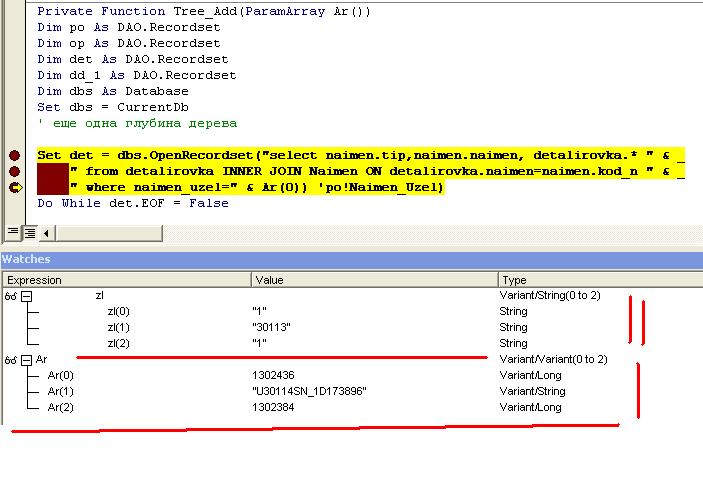703x501 pixels.
Task: Click the Type column header
Action: click(601, 280)
